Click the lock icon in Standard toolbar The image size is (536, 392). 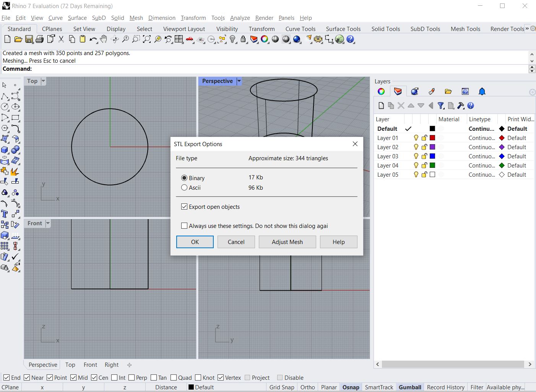[x=243, y=39]
